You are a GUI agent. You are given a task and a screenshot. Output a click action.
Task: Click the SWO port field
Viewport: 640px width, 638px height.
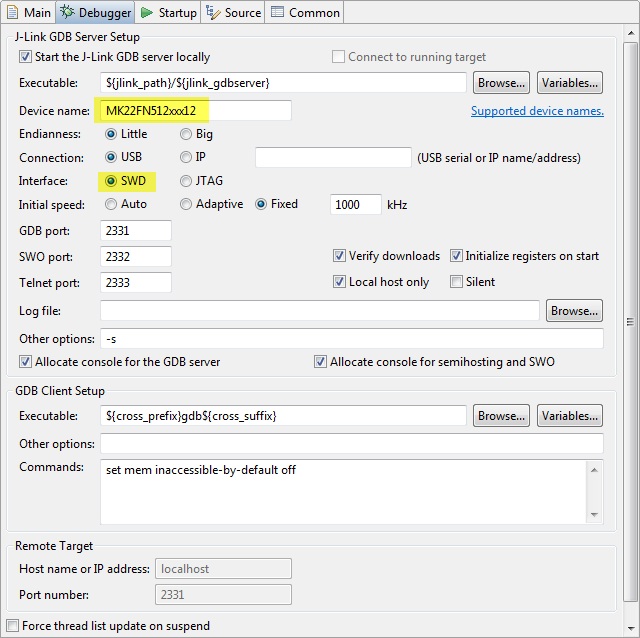tap(136, 257)
